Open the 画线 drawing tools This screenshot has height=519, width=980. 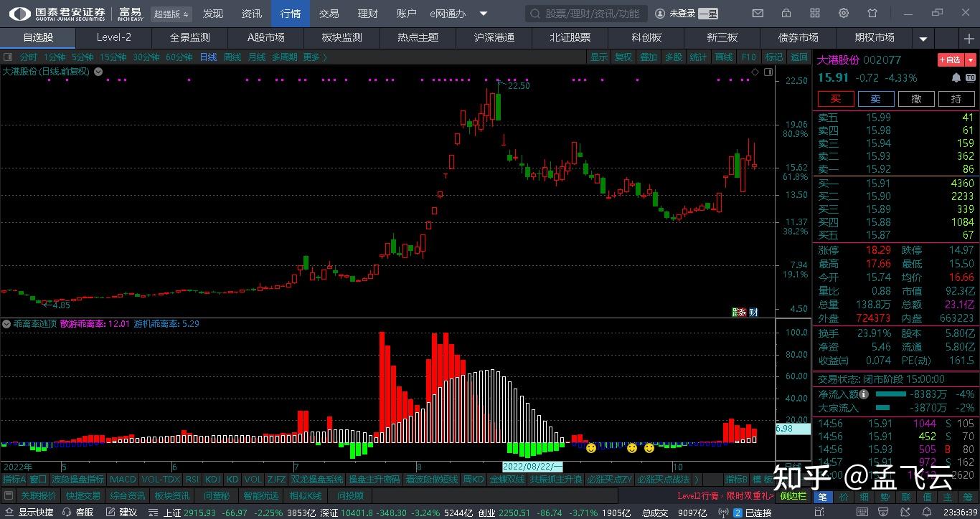pos(724,57)
